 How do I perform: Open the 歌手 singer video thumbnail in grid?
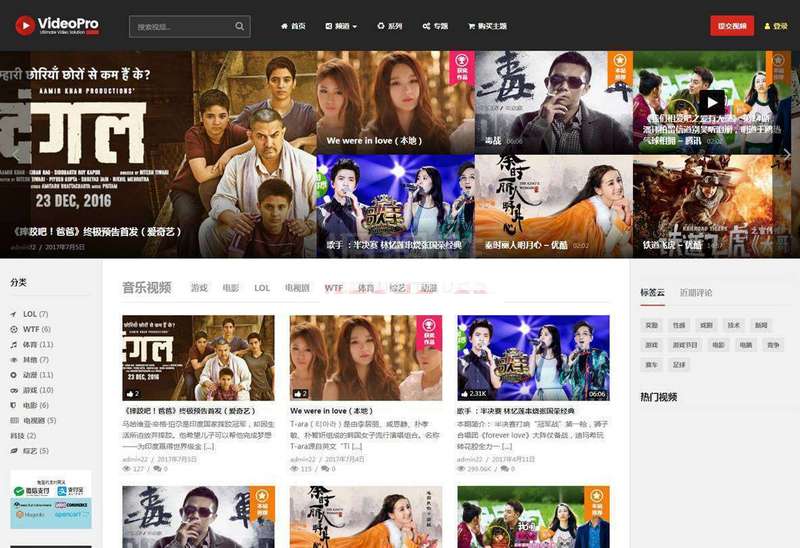tap(533, 358)
